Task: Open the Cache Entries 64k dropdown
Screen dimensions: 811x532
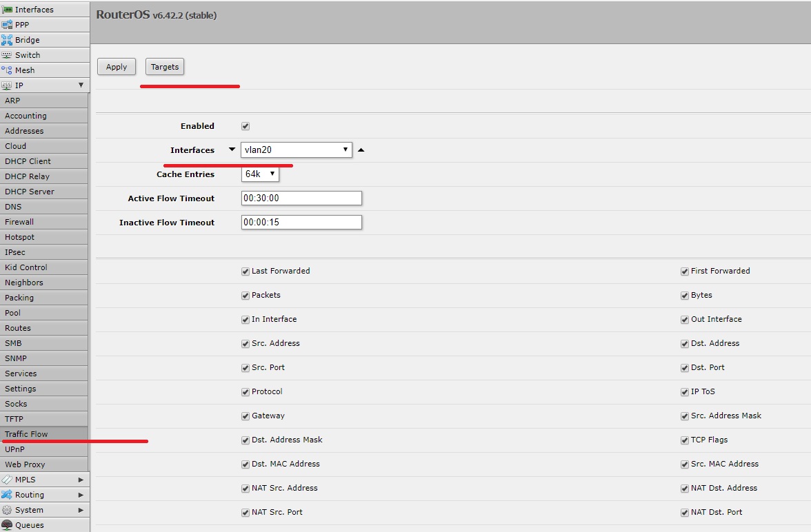Action: (x=260, y=174)
